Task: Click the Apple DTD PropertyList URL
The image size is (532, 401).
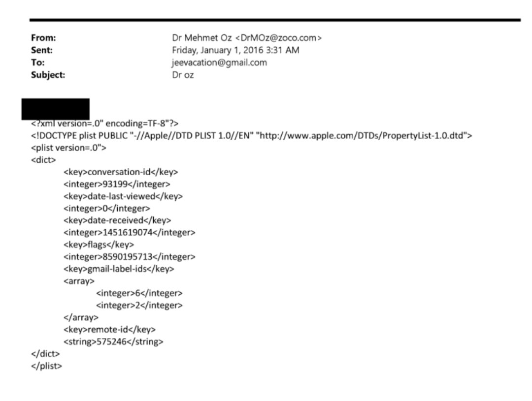Action: (362, 136)
